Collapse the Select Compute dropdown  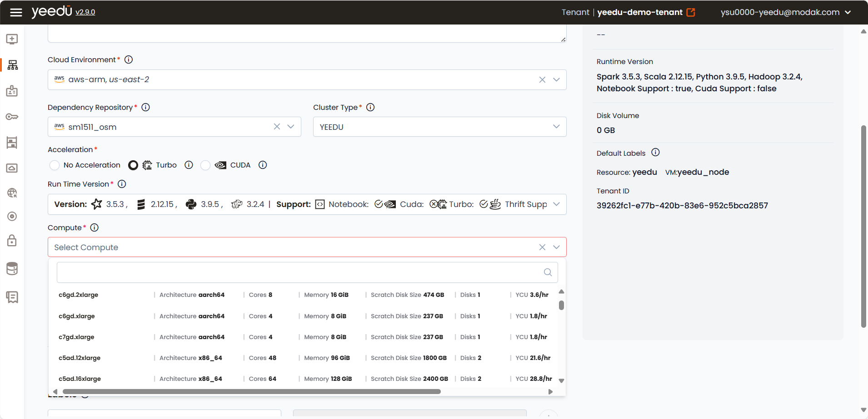[556, 247]
